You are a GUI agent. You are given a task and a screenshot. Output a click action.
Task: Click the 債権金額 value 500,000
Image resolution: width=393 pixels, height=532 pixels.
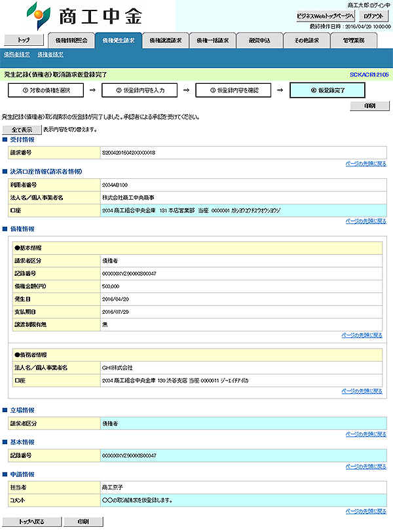pos(111,286)
